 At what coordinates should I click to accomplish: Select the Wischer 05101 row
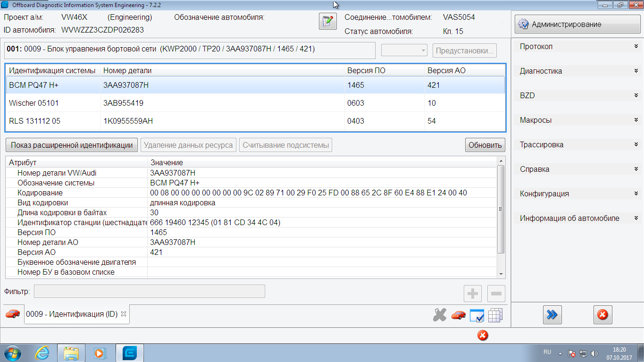[x=255, y=103]
